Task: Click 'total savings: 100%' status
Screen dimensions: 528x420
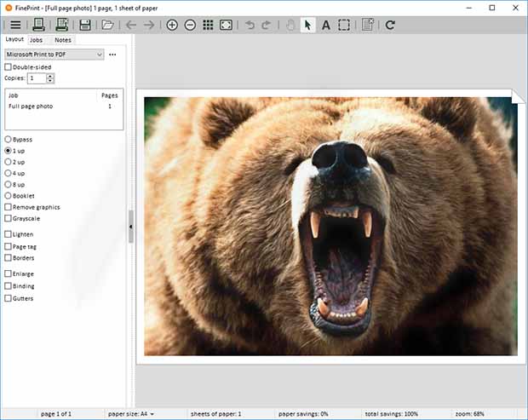Action: pos(391,413)
